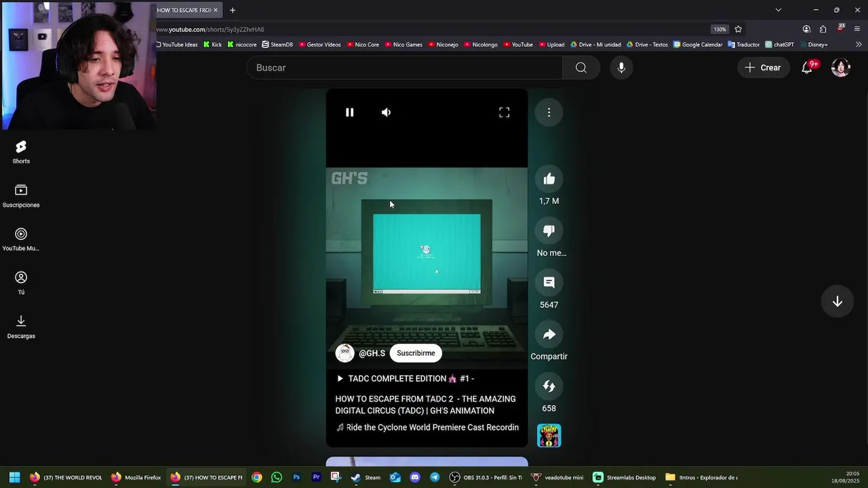
Task: Open Telegram from the taskbar
Action: (435, 477)
